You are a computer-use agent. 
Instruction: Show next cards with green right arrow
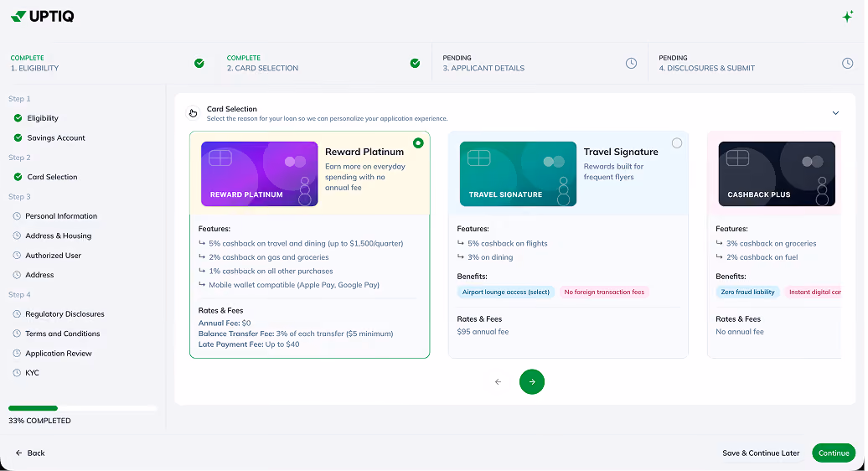532,382
